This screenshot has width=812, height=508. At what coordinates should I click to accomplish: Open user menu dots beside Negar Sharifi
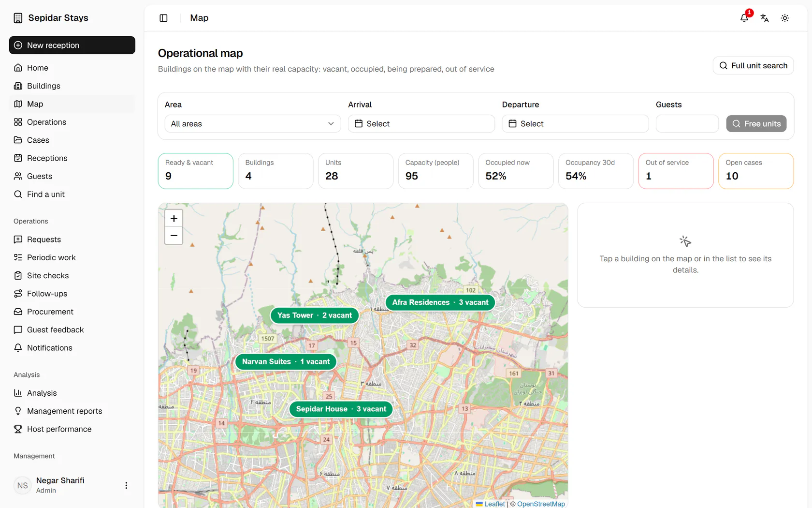point(126,485)
